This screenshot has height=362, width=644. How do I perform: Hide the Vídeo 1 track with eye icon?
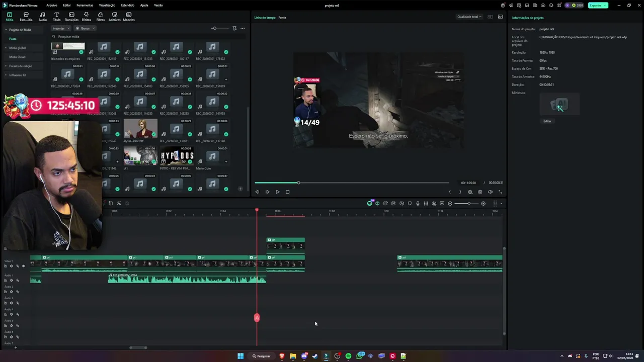tap(23, 266)
